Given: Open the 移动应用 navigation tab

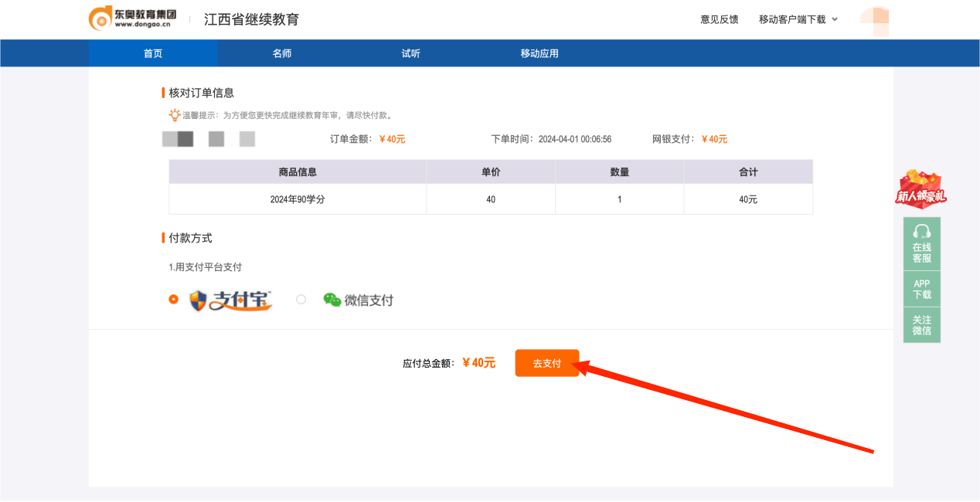Looking at the screenshot, I should 539,53.
